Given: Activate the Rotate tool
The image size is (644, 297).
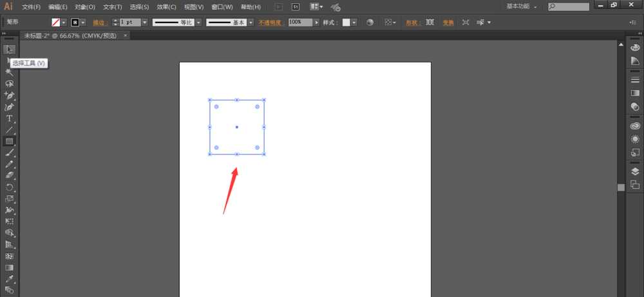Looking at the screenshot, I should pyautogui.click(x=10, y=187).
